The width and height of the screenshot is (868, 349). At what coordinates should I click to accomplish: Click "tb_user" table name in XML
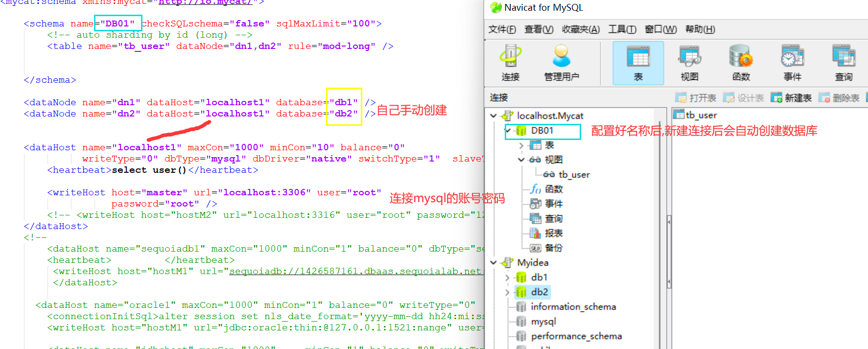click(x=144, y=46)
